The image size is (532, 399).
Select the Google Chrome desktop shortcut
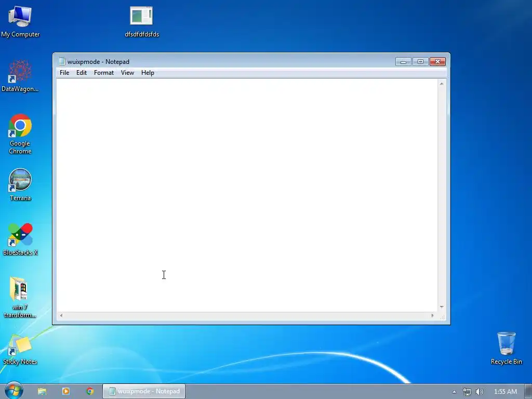click(x=20, y=135)
